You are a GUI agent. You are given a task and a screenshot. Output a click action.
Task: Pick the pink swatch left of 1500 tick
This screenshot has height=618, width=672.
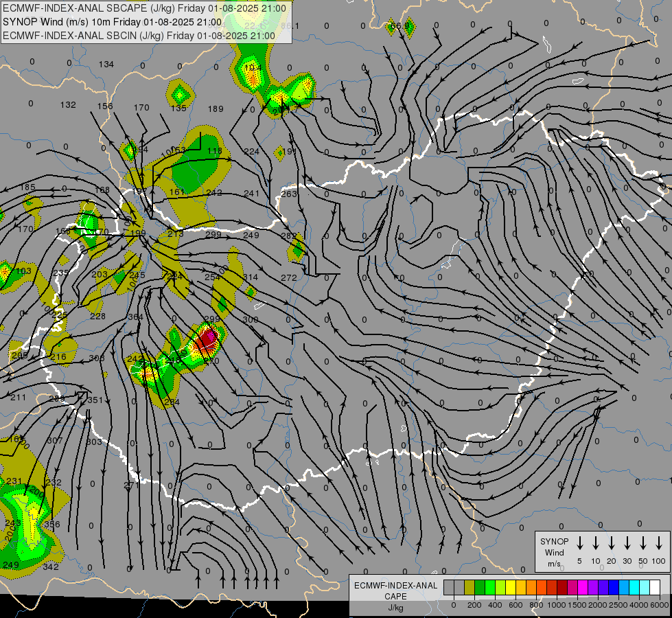point(573,587)
